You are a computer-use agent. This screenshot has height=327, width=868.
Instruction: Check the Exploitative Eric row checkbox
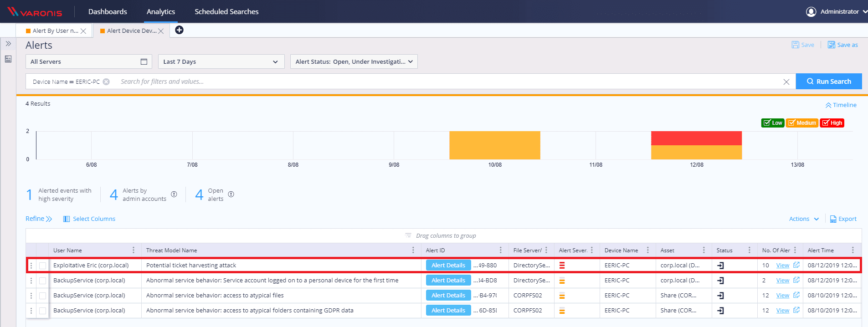click(x=42, y=266)
